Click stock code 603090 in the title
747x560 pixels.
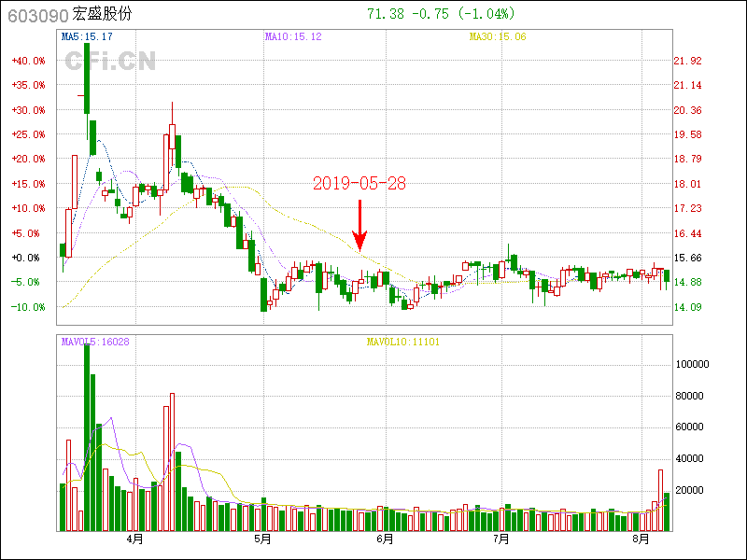tap(36, 14)
